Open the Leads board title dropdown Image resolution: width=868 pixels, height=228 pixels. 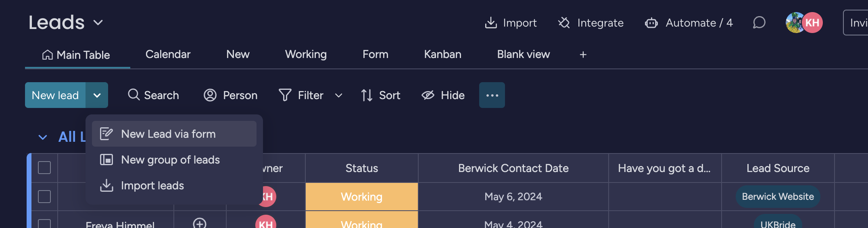tap(98, 23)
